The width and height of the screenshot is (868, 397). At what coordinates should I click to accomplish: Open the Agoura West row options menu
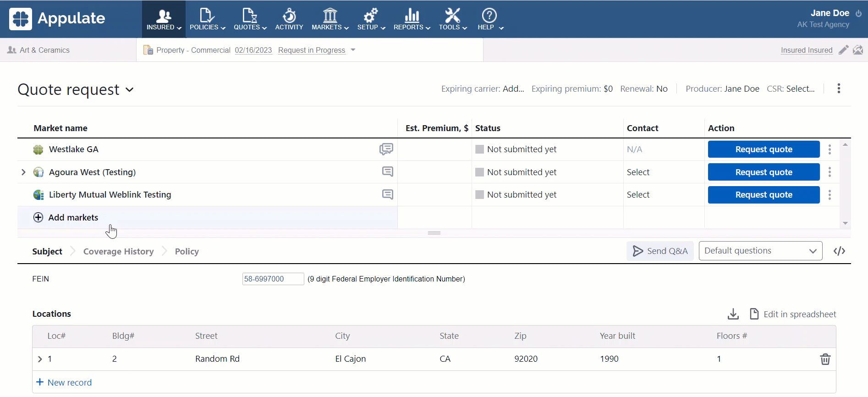pyautogui.click(x=830, y=172)
